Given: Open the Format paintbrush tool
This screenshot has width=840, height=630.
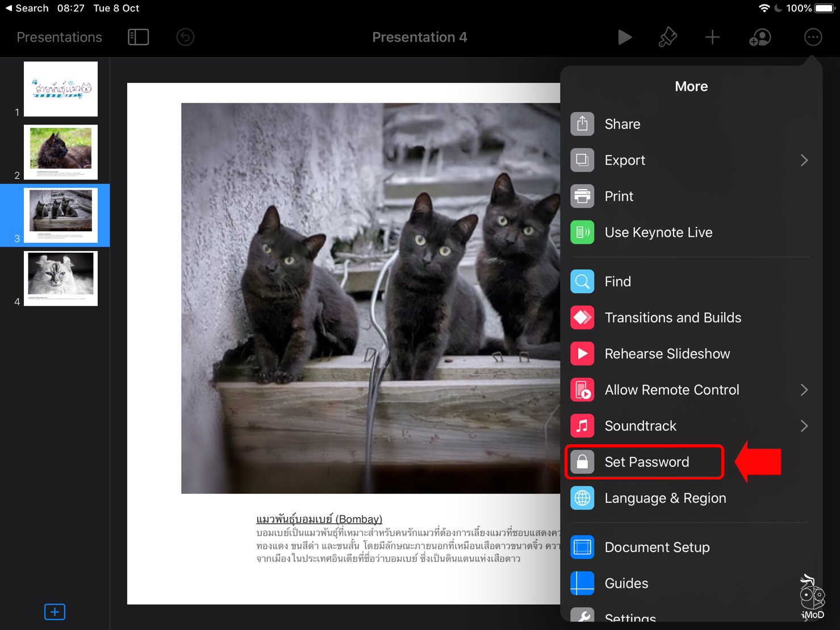Looking at the screenshot, I should [x=667, y=37].
